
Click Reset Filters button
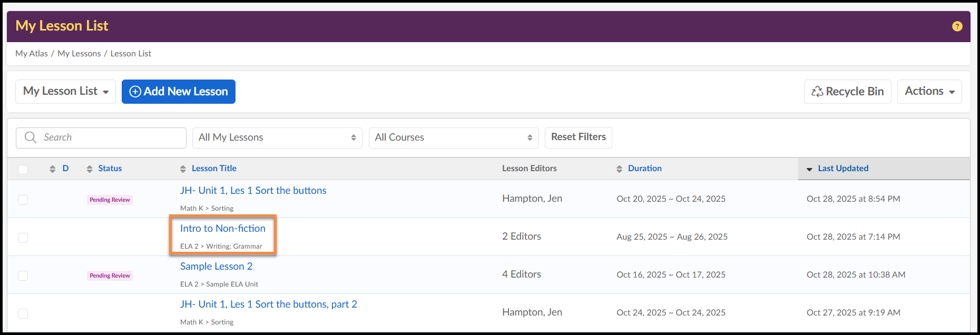578,137
